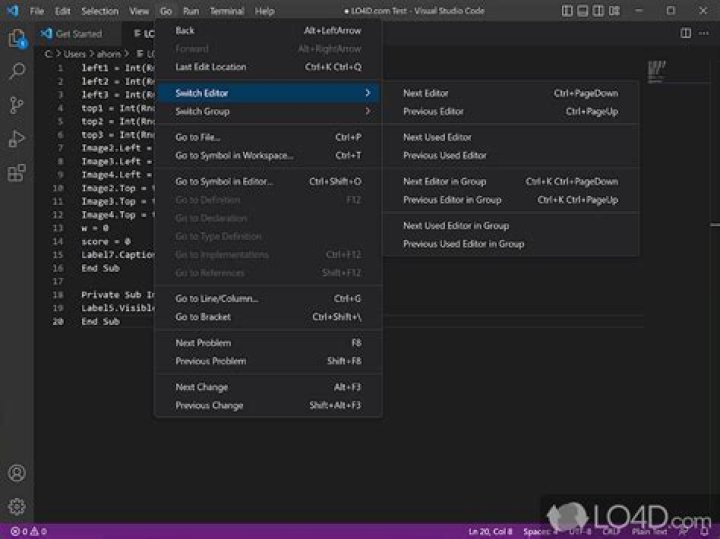
Task: Expand the Switch Editor submenu arrow
Action: pyautogui.click(x=367, y=93)
